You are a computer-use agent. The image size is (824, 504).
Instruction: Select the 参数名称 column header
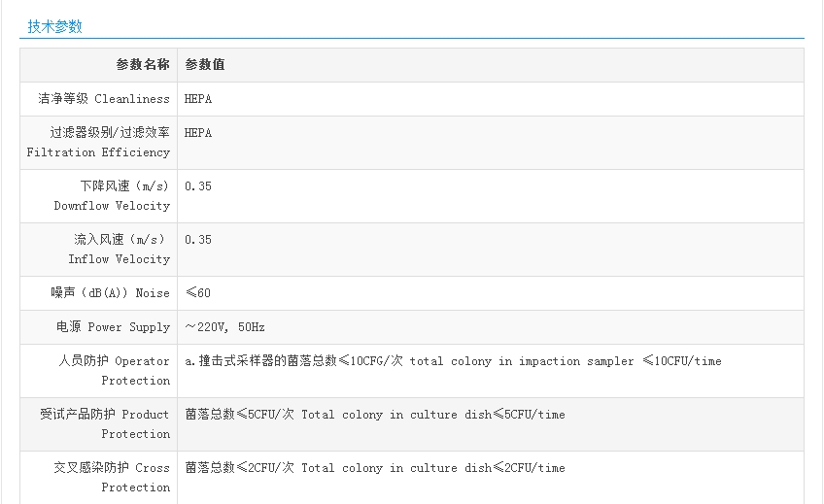pyautogui.click(x=142, y=65)
